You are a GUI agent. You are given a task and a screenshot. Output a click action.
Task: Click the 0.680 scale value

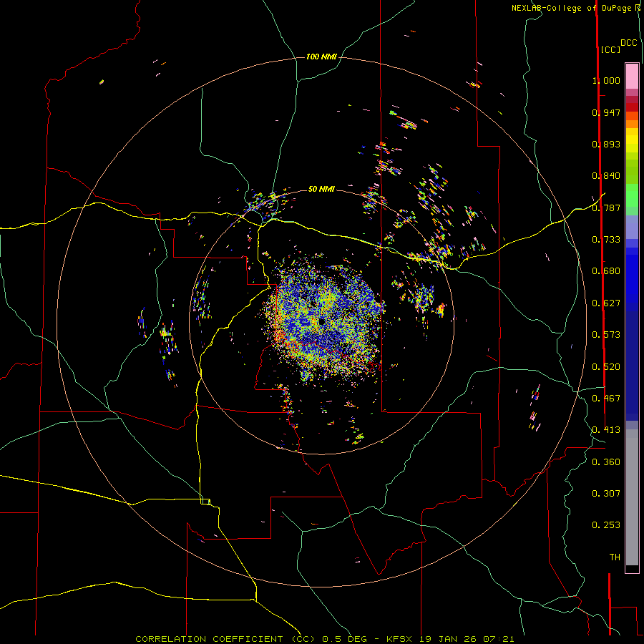(x=606, y=271)
